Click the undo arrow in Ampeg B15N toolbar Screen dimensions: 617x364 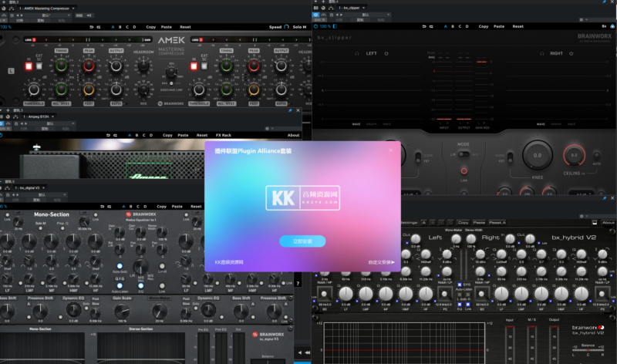pos(108,135)
